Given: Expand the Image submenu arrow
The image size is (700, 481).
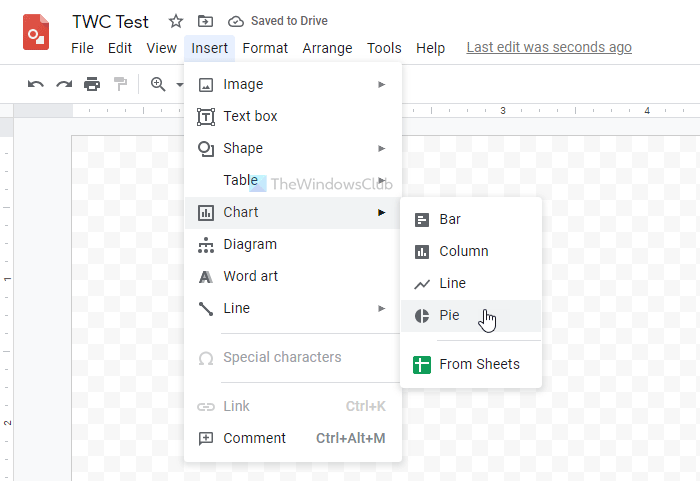Looking at the screenshot, I should click(x=382, y=84).
